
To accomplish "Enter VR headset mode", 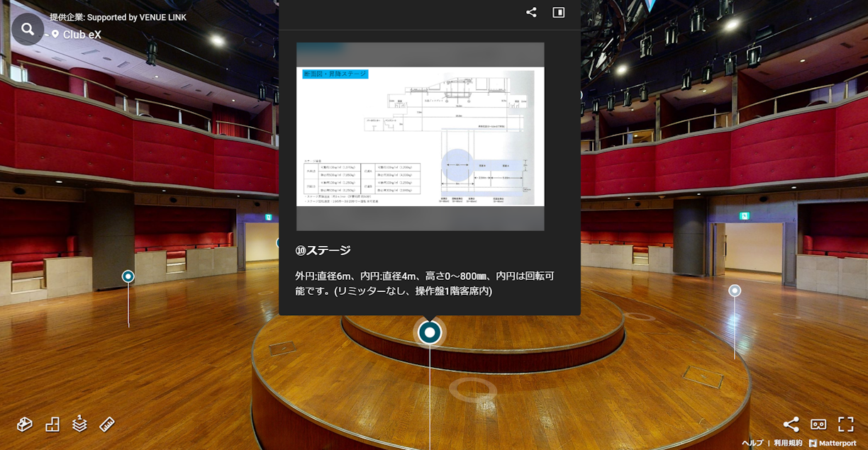I will (818, 424).
